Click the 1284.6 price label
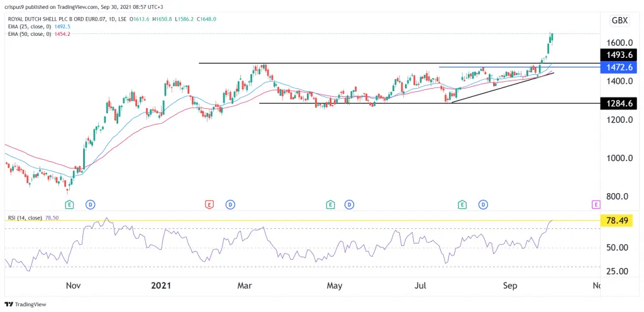644x312 pixels. click(x=620, y=103)
